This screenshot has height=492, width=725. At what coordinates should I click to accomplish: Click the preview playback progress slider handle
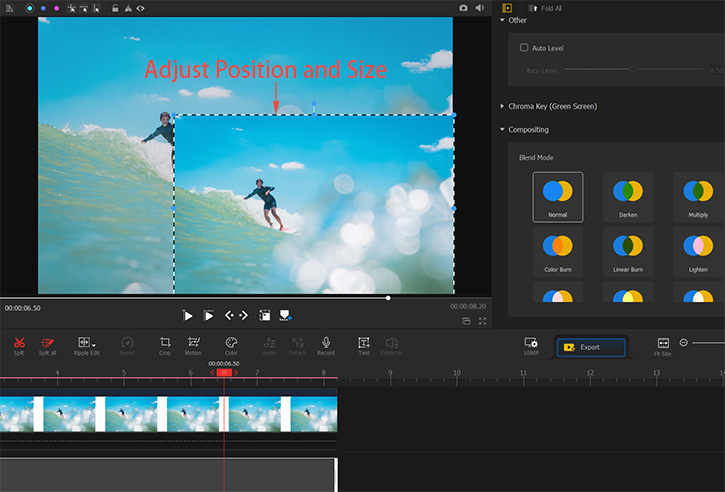coord(388,298)
